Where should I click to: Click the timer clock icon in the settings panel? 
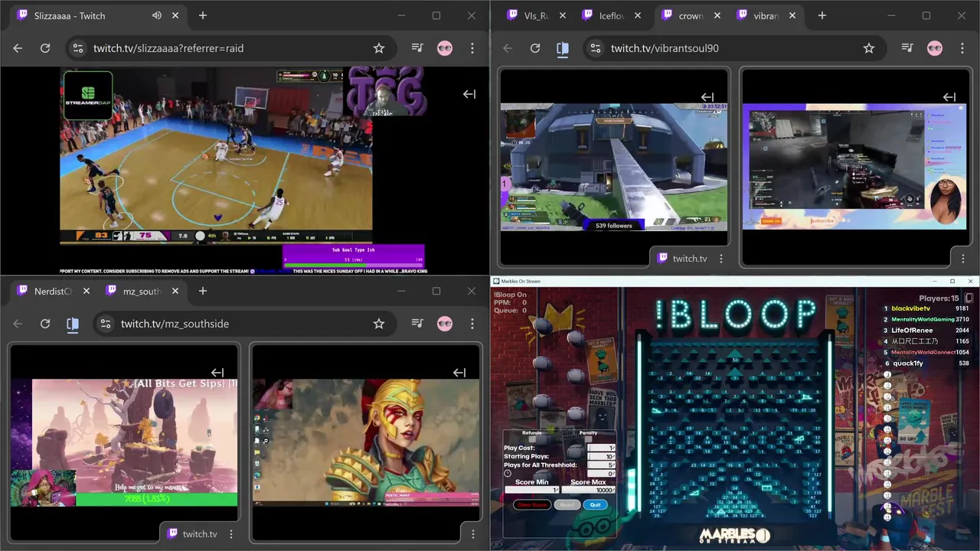tap(508, 474)
